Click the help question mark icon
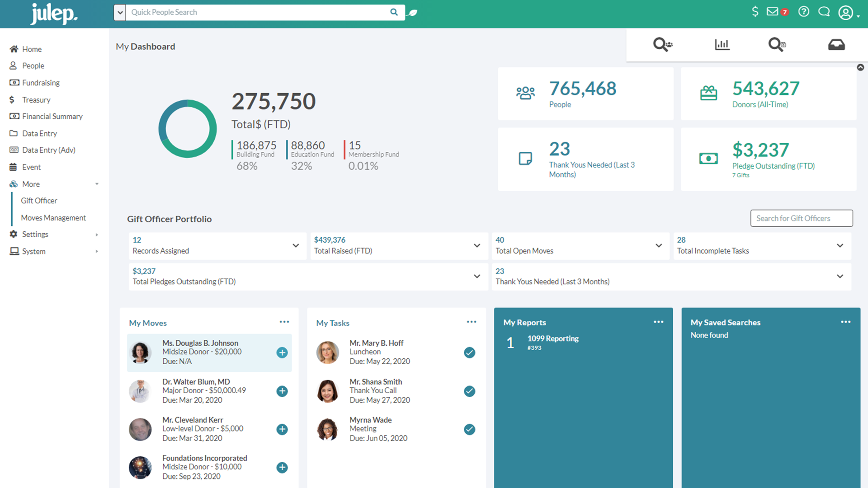The height and width of the screenshot is (488, 868). pos(804,12)
